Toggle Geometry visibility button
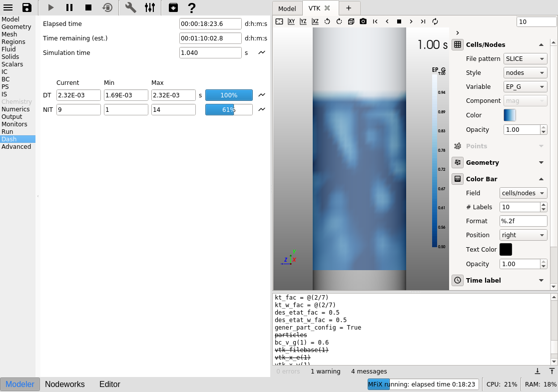The image size is (558, 392). [458, 162]
